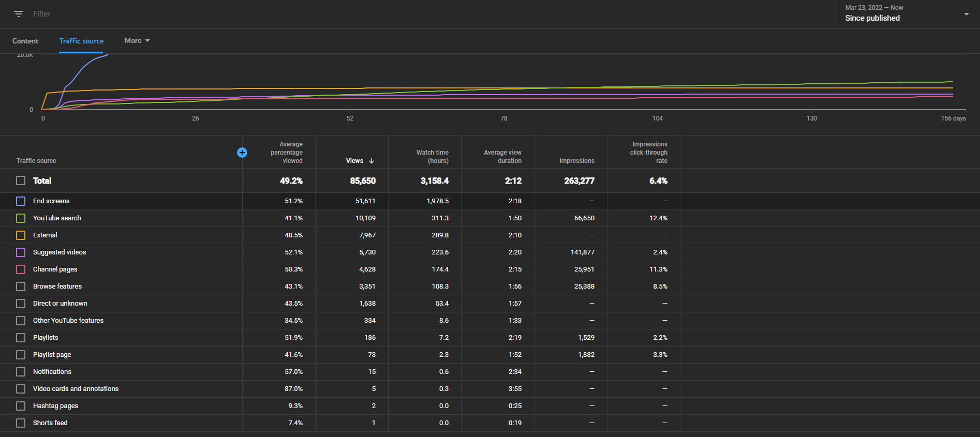Toggle the Suggested videos purple checkbox

click(21, 252)
